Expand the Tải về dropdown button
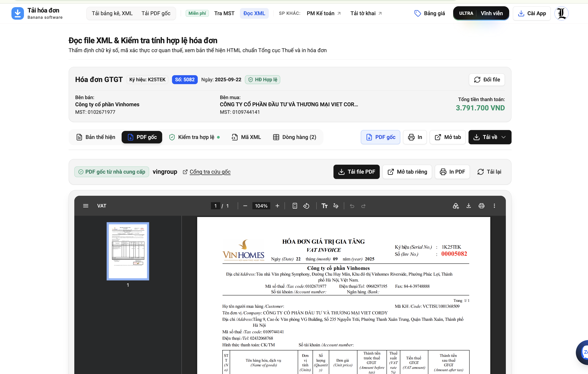 (490, 137)
